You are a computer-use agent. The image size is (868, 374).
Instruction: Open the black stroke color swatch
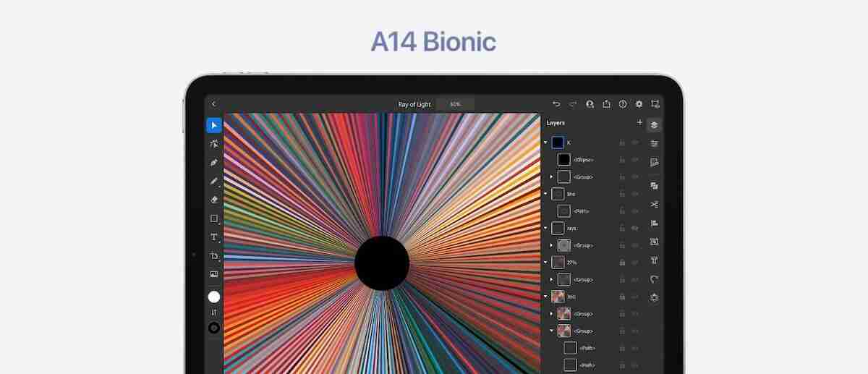(214, 328)
